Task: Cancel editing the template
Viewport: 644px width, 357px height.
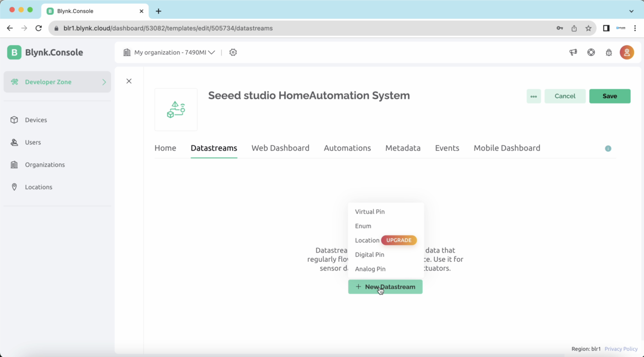Action: [565, 96]
